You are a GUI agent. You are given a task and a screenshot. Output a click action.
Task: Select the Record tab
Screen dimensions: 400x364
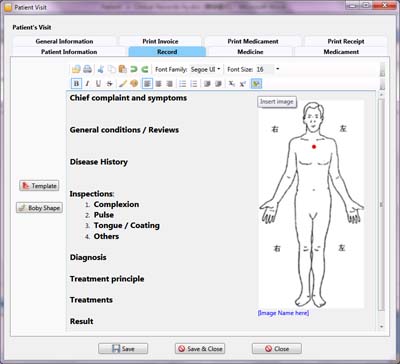pos(167,52)
